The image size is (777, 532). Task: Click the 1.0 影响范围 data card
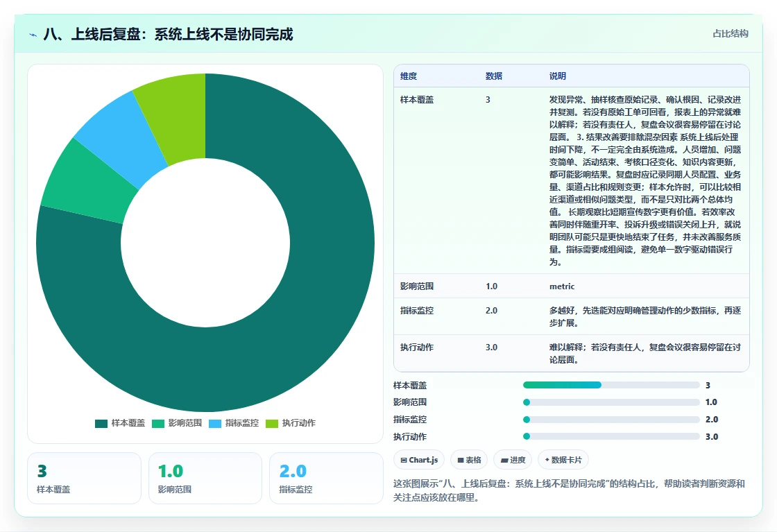(x=205, y=478)
